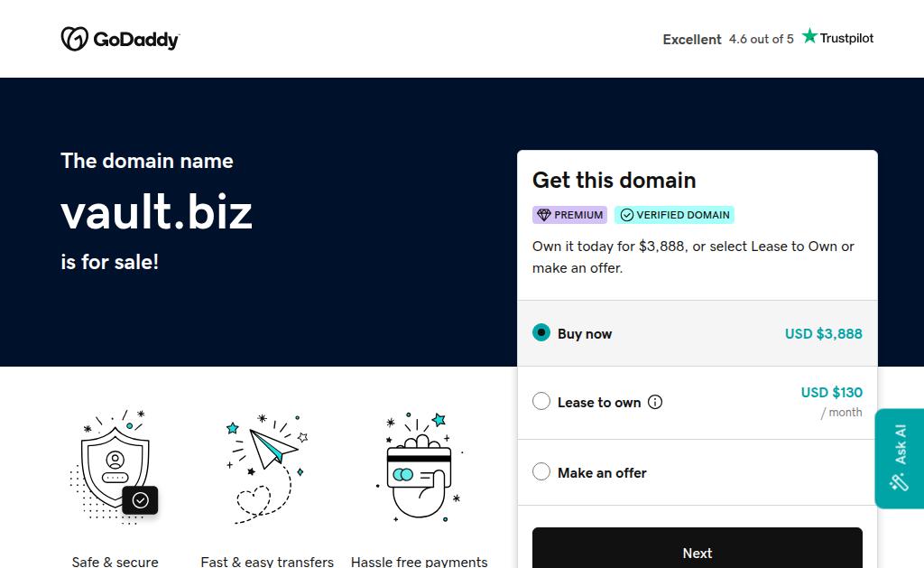924x568 pixels.
Task: Click the Trustpilot green star icon
Action: (x=809, y=36)
